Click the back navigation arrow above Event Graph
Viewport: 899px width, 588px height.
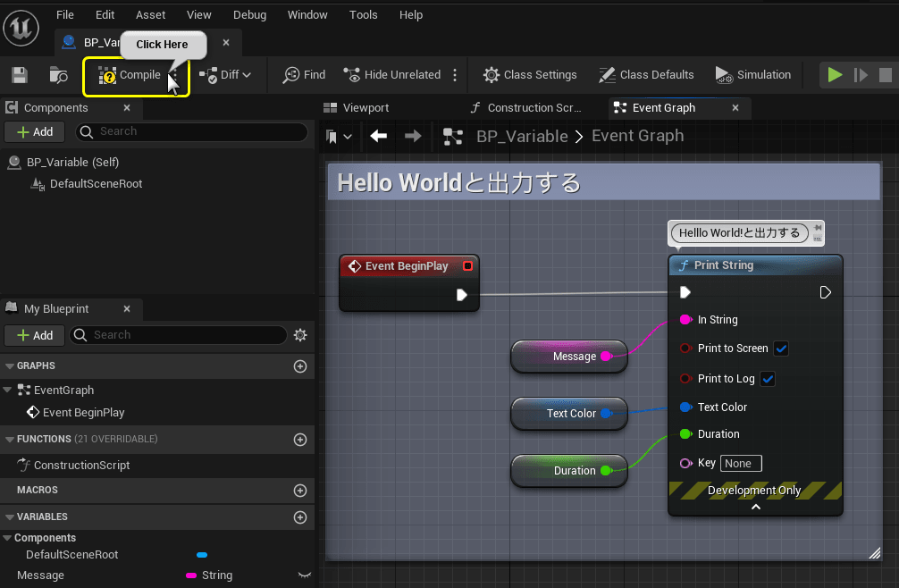(378, 136)
